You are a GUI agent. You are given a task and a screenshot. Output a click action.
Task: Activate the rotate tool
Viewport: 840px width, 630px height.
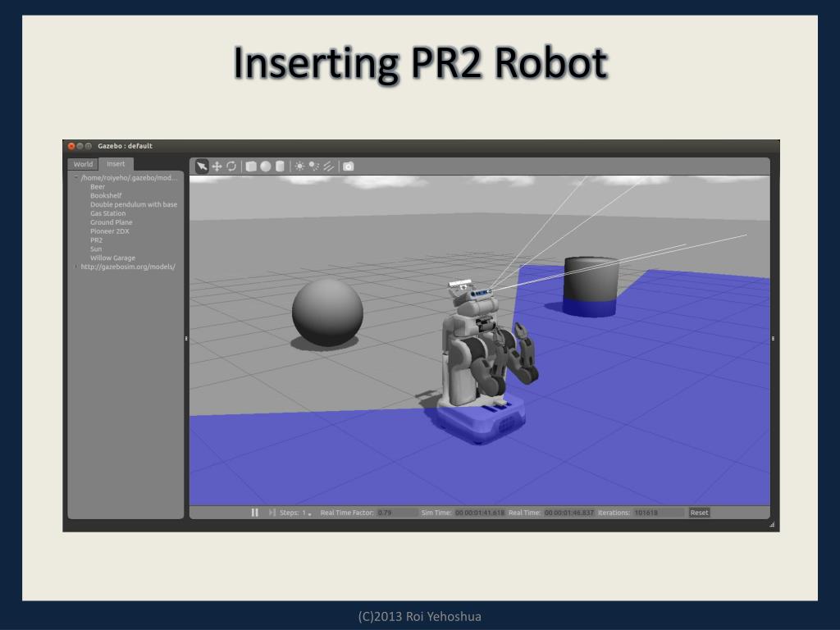click(231, 167)
